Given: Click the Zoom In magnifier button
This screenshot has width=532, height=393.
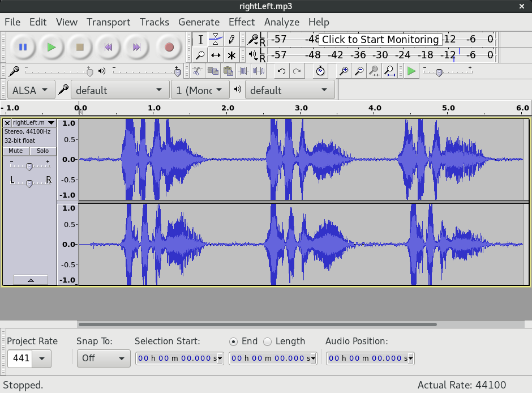Looking at the screenshot, I should pyautogui.click(x=344, y=71).
